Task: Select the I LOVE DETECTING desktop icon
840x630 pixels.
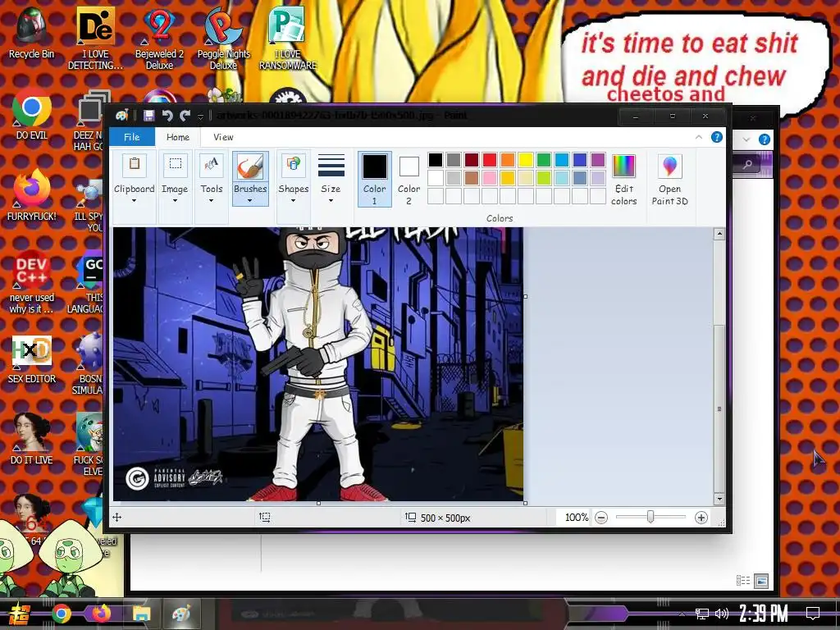Action: point(95,38)
